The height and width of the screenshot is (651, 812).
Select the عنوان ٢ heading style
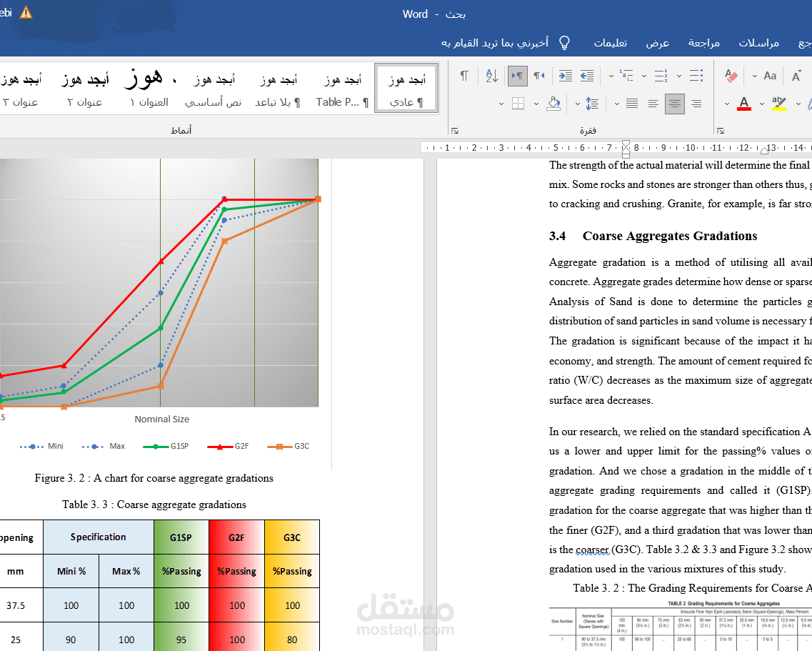[84, 89]
